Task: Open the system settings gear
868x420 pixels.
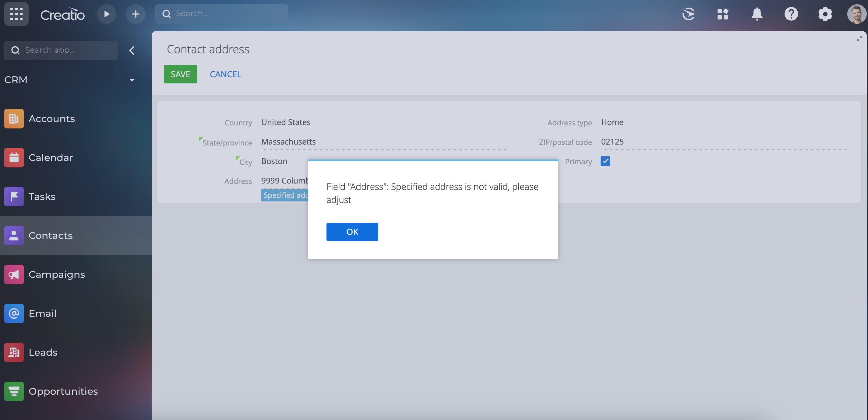Action: [x=825, y=14]
